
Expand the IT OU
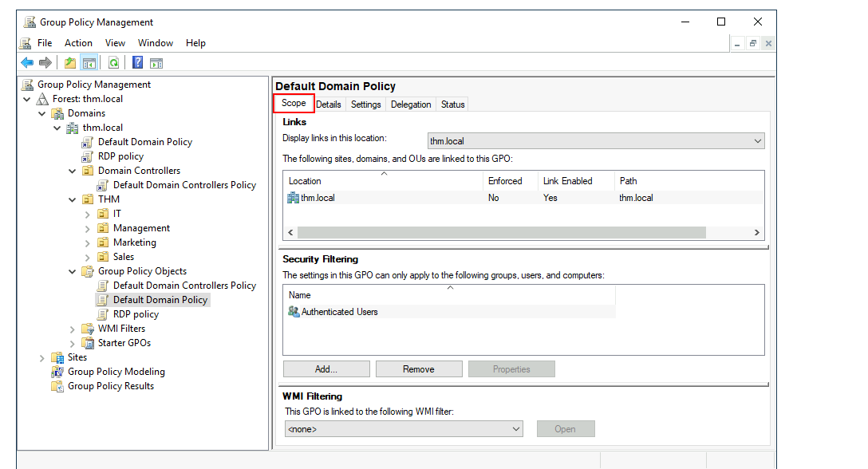[88, 215]
